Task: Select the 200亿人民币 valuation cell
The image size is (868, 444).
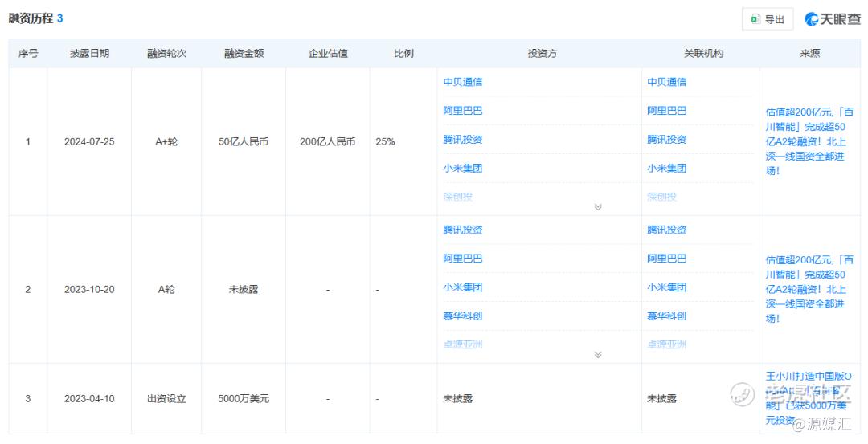Action: click(x=328, y=141)
